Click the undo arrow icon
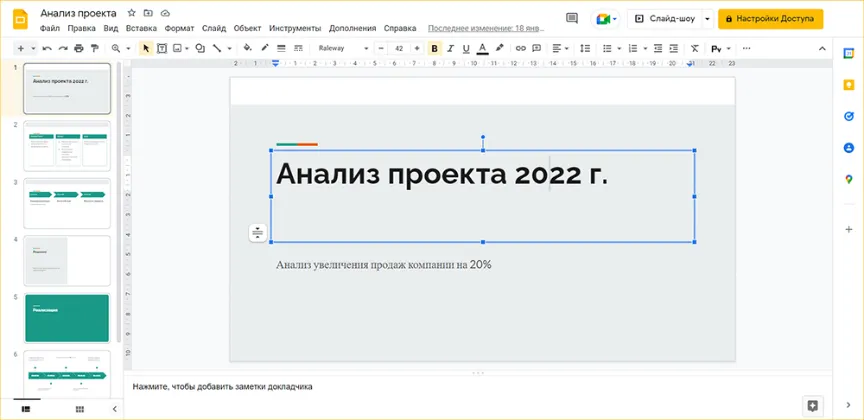 coord(47,49)
